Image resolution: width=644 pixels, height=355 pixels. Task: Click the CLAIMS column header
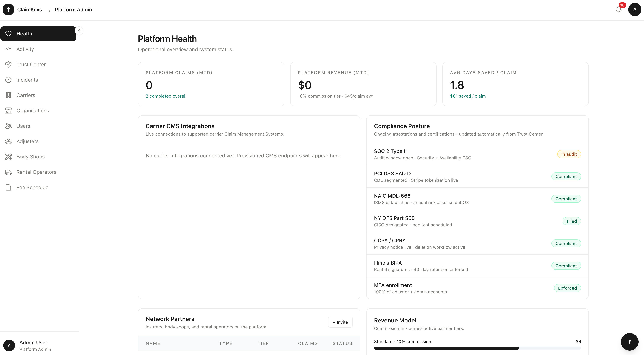point(308,343)
